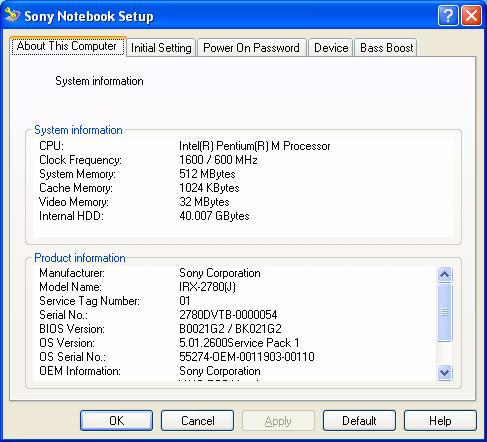Click the Video Memory value 32 MBytes

[204, 202]
